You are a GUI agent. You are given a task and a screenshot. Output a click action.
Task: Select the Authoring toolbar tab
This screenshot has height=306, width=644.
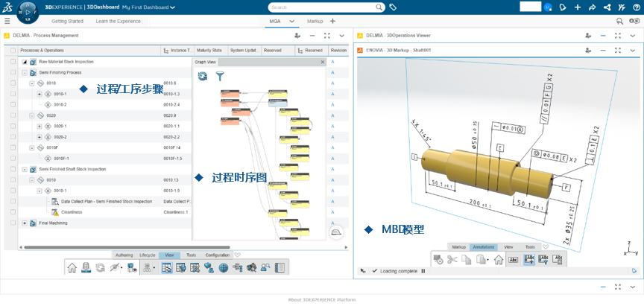click(x=124, y=255)
